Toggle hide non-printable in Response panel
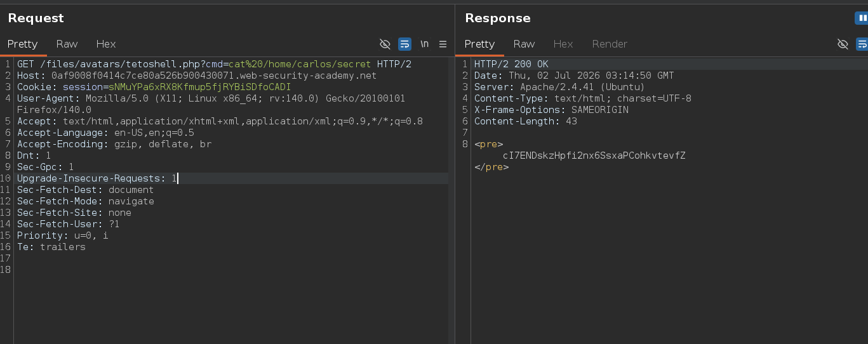This screenshot has height=344, width=868. (843, 44)
